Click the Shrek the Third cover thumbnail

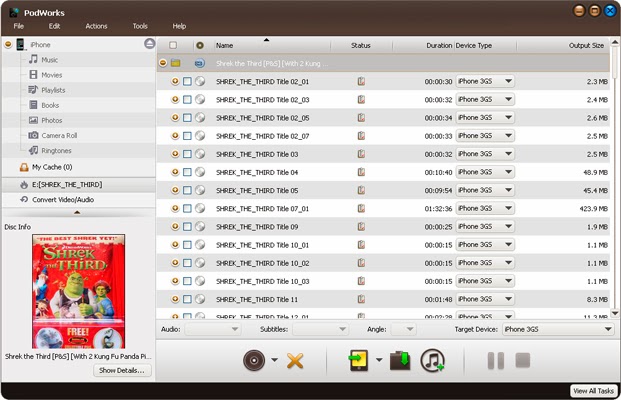pos(78,291)
